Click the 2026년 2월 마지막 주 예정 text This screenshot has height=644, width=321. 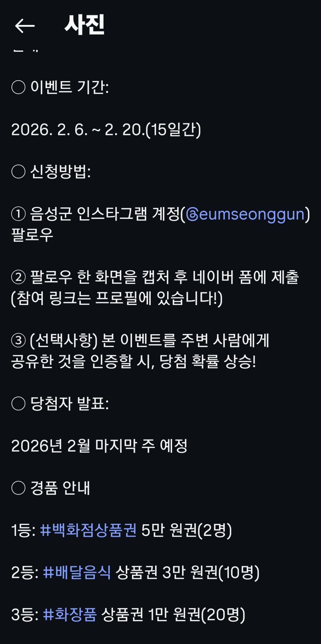(x=99, y=446)
